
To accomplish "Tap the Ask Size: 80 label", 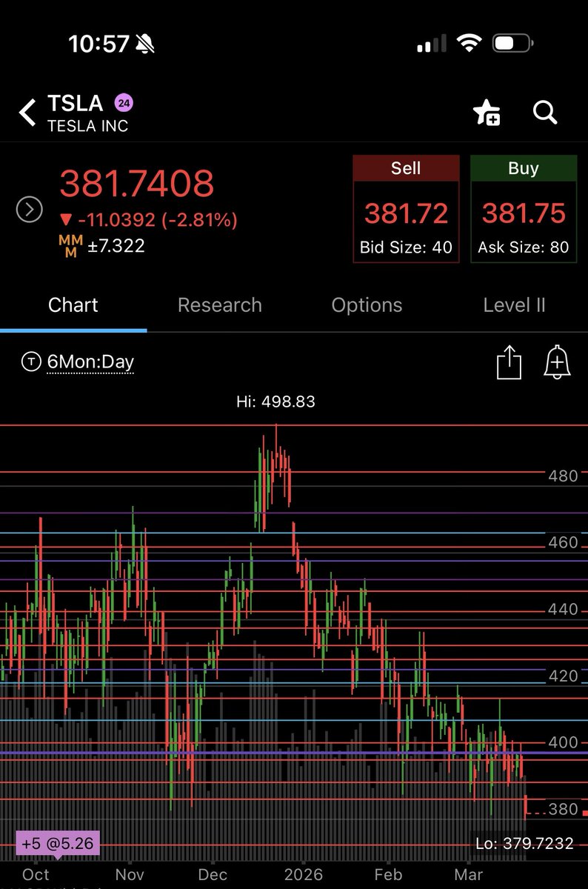I will pos(524,247).
